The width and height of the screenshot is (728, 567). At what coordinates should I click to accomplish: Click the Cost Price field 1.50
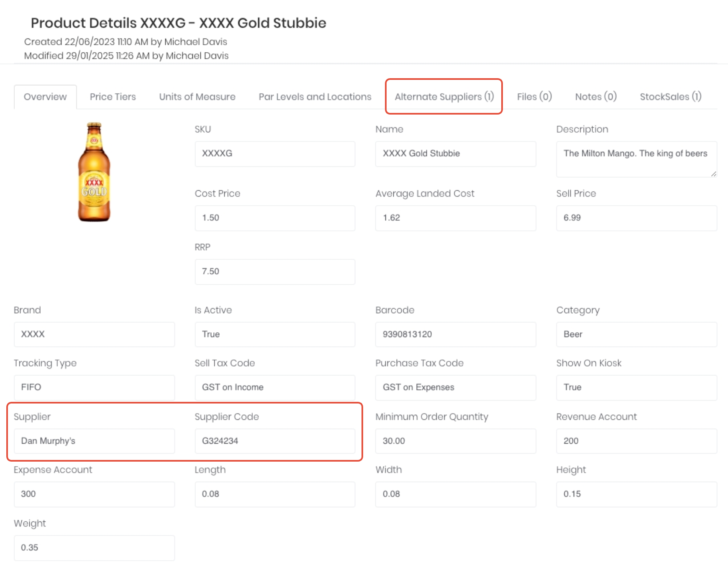pyautogui.click(x=275, y=218)
